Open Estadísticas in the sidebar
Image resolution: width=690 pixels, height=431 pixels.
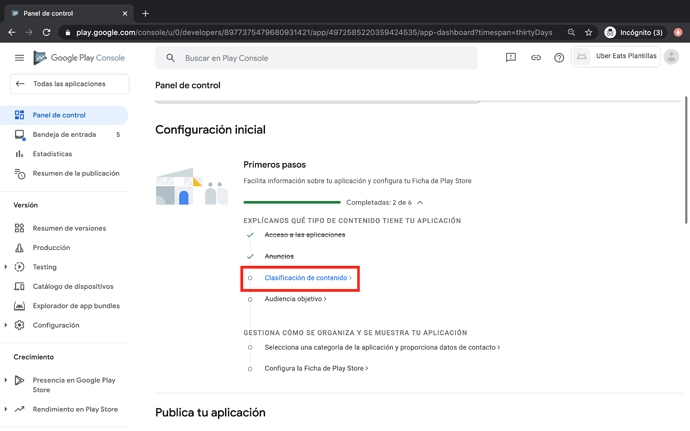(52, 154)
